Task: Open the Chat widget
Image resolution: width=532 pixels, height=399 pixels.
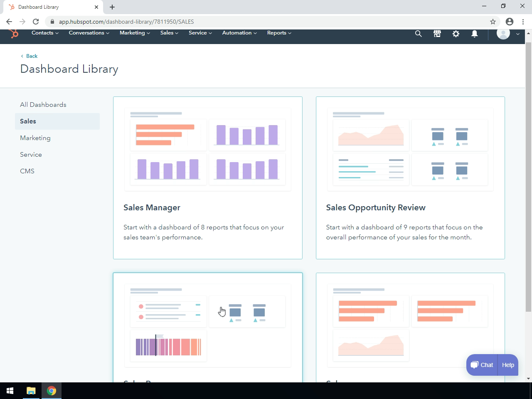Action: coord(482,365)
